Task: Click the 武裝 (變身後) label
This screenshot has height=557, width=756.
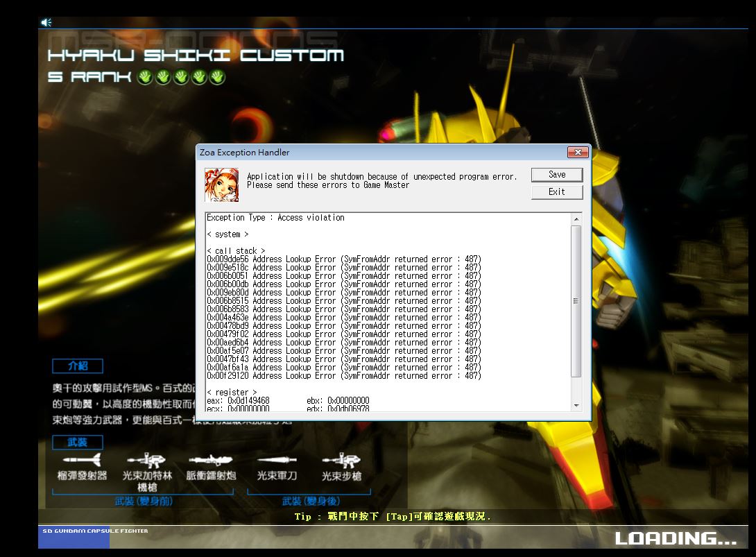Action: pyautogui.click(x=311, y=502)
